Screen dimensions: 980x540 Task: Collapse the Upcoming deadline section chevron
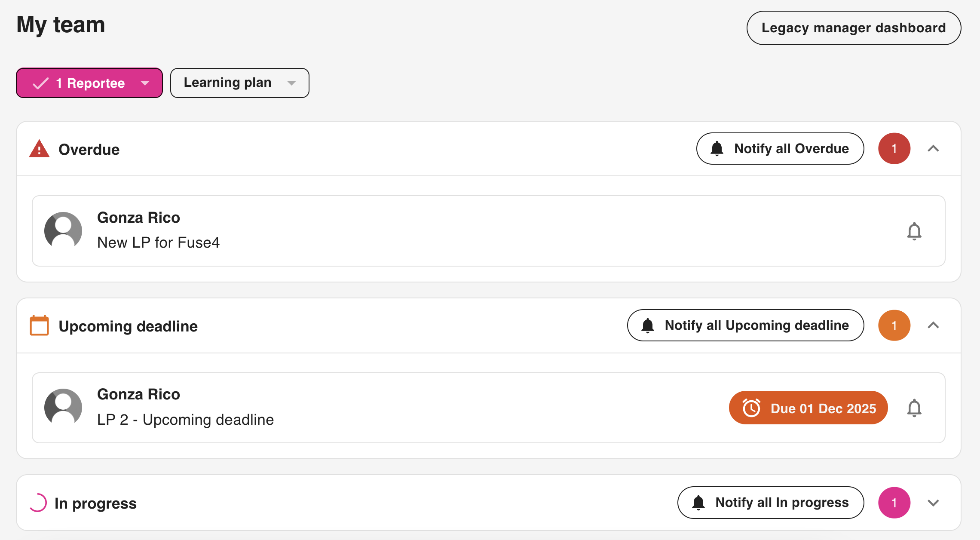point(933,325)
